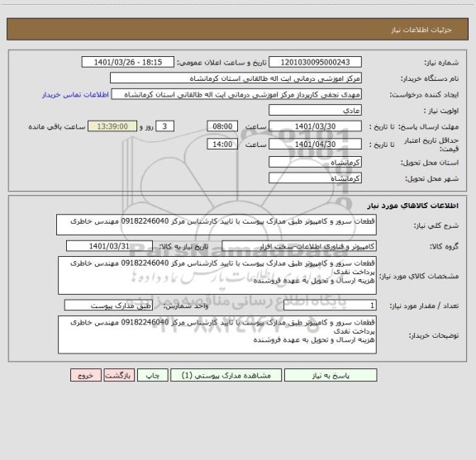
Task: Click the ساعت باقی مانده label
Action: click(57, 126)
